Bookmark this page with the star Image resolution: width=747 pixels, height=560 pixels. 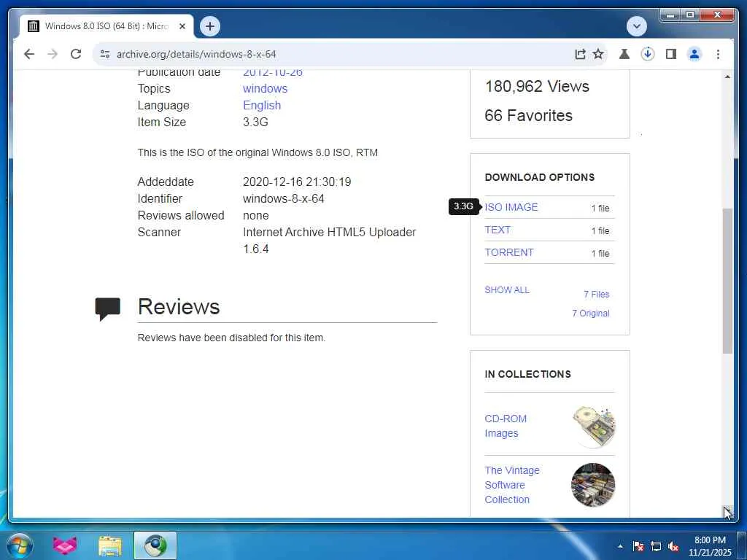[598, 54]
